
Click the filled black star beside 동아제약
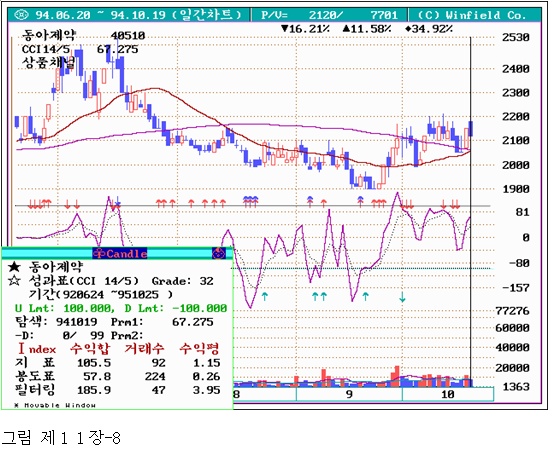[14, 267]
